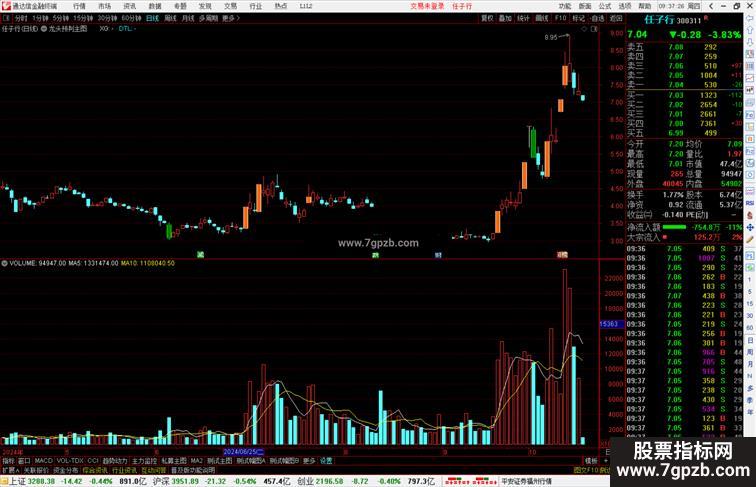Viewport: 756px width, 487px height.
Task: Open the 功能 menu
Action: [565, 6]
